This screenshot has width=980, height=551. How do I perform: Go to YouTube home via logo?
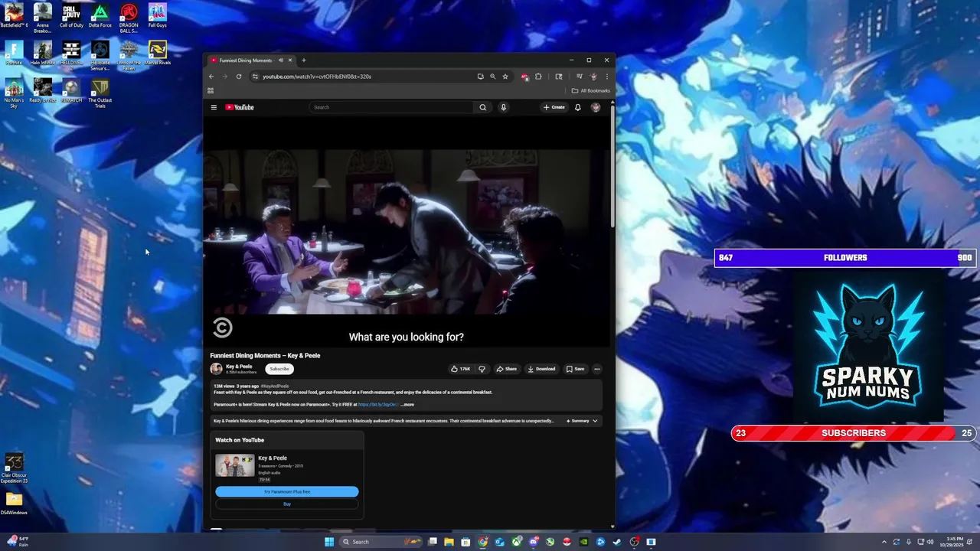[x=240, y=107]
